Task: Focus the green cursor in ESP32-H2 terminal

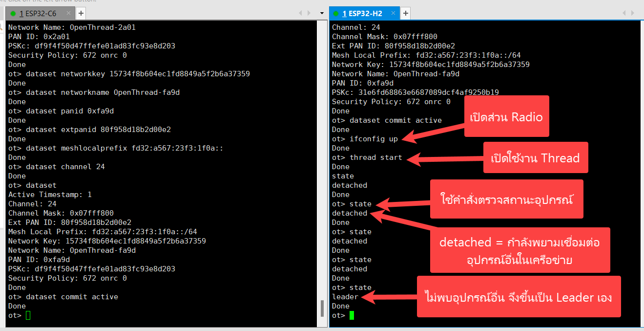Action: point(352,315)
